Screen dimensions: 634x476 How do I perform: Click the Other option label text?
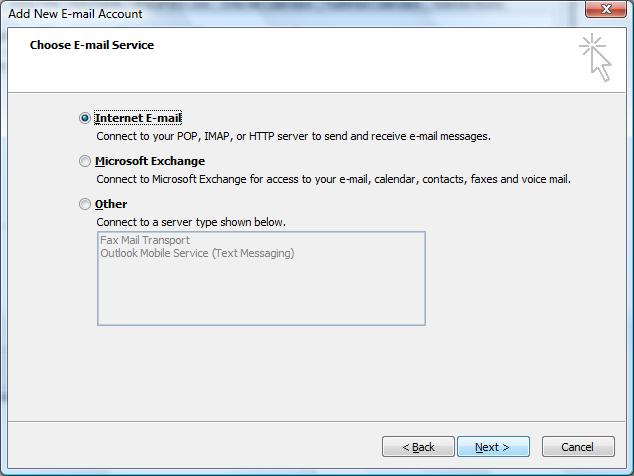(111, 204)
